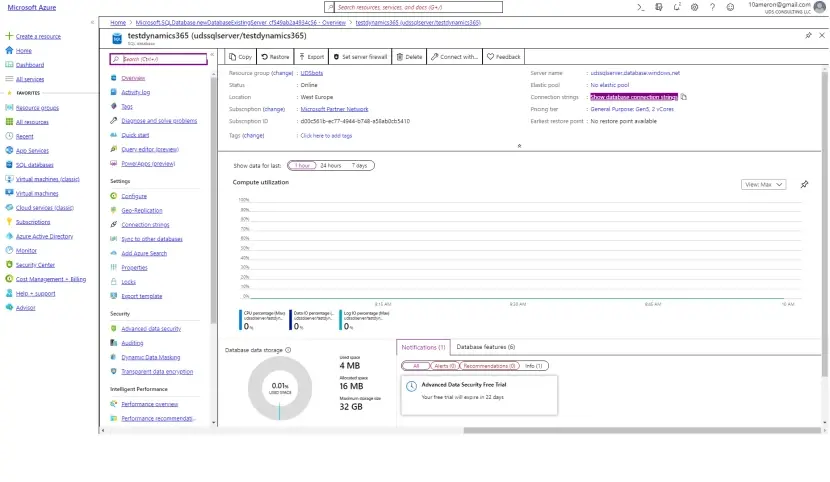Pin the testdynamics365 blade to dashboard

808,35
